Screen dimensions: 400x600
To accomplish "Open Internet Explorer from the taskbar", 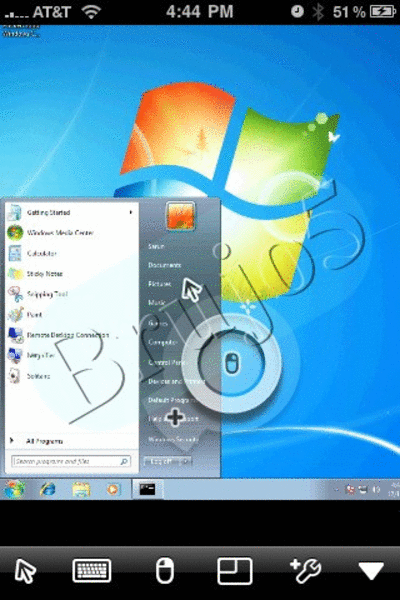I will [48, 489].
